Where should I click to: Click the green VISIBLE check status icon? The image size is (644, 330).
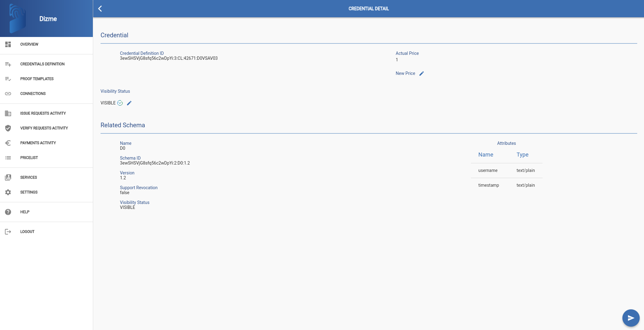[x=120, y=103]
